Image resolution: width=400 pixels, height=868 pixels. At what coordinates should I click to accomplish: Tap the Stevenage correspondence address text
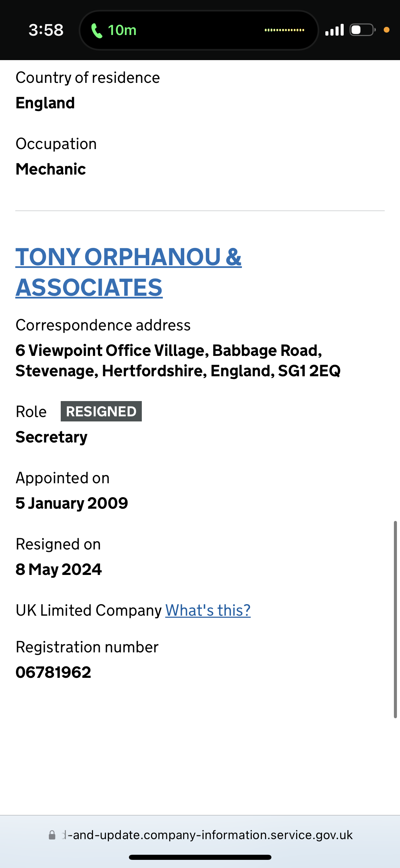click(x=178, y=361)
